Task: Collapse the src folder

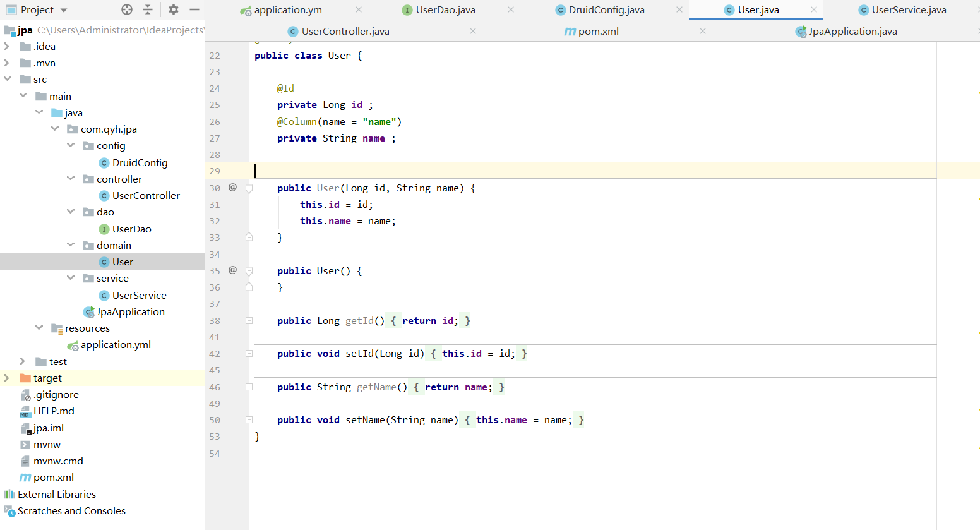Action: 7,79
